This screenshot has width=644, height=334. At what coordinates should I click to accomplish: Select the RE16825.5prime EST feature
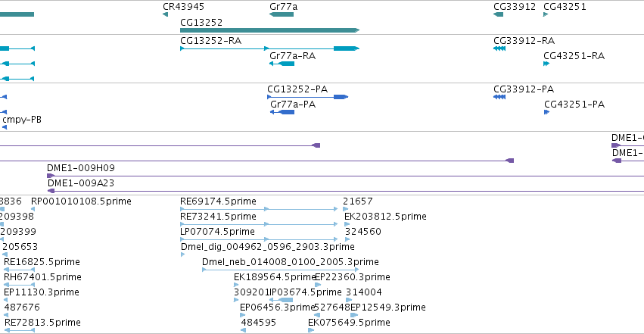19,270
